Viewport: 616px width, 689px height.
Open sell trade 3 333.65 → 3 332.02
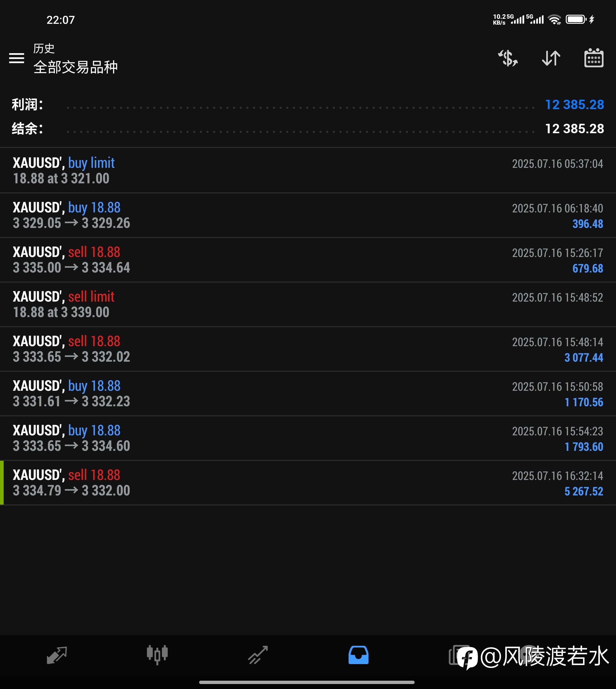[308, 349]
